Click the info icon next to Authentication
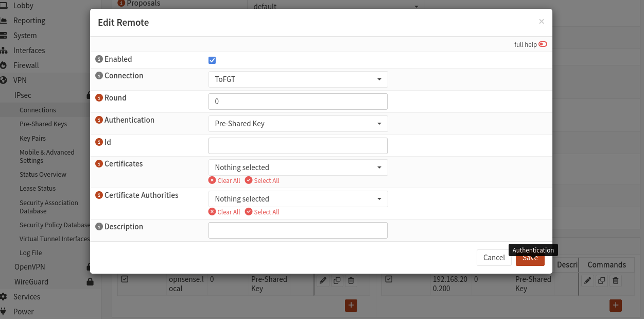 99,120
